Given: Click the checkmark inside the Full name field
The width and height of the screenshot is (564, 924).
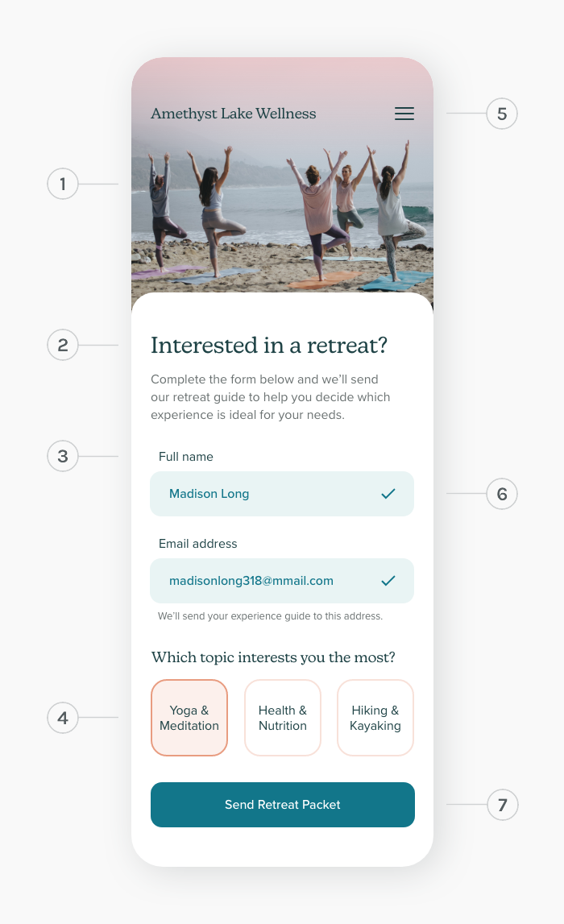Looking at the screenshot, I should pyautogui.click(x=388, y=494).
